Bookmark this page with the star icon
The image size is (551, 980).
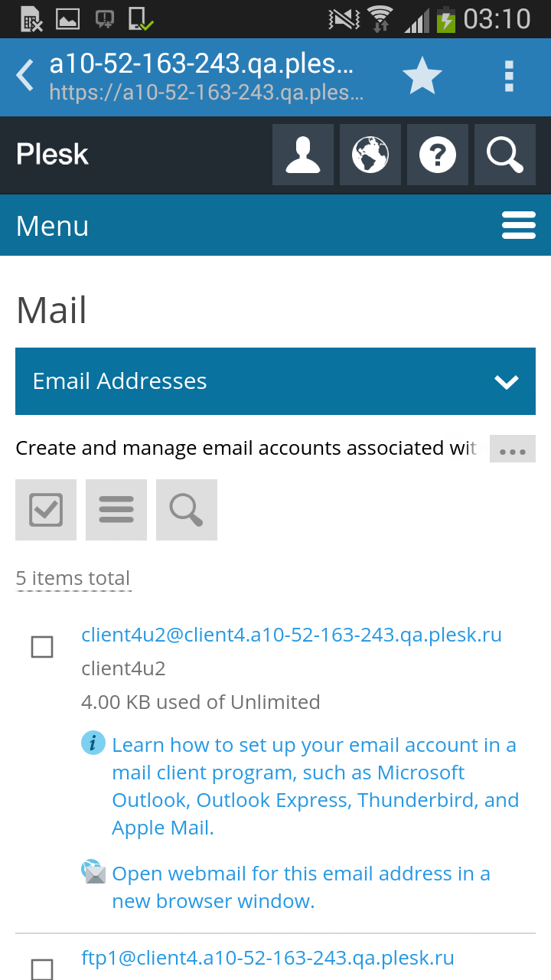click(x=422, y=77)
